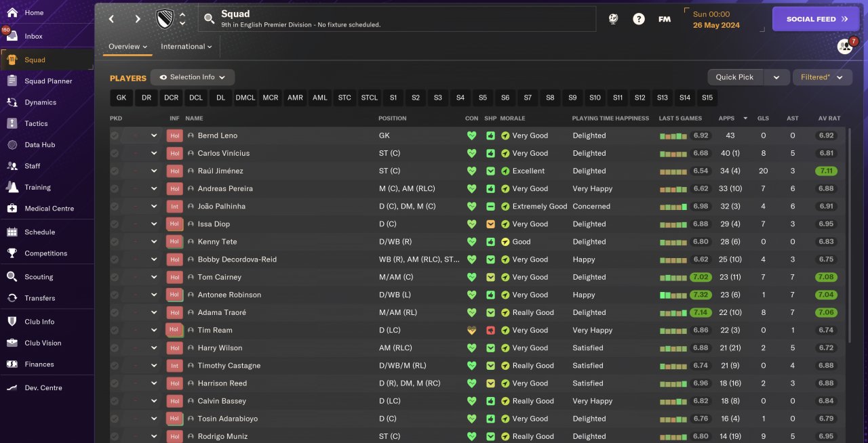This screenshot has height=443, width=868.
Task: Open the Filtered dropdown
Action: click(x=823, y=77)
